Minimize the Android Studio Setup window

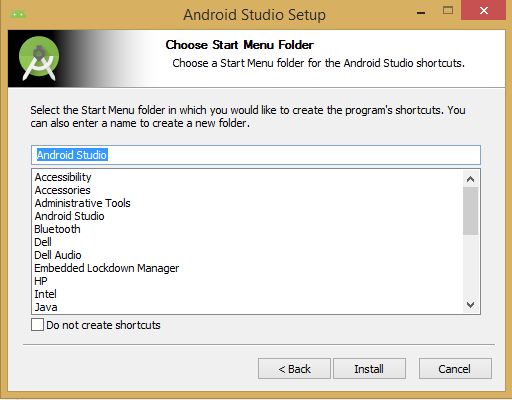click(x=421, y=13)
